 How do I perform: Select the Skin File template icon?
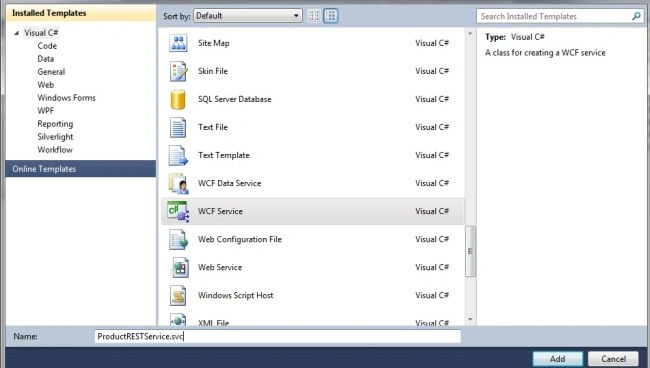click(178, 71)
